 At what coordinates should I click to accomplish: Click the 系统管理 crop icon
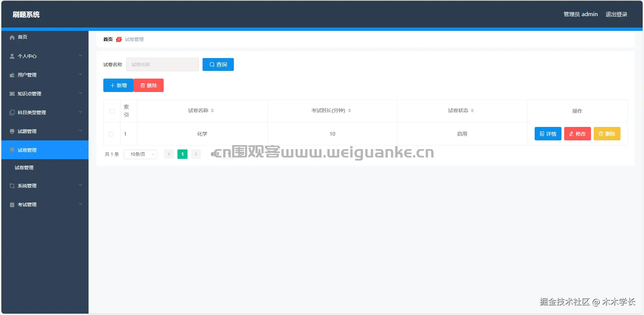(12, 186)
